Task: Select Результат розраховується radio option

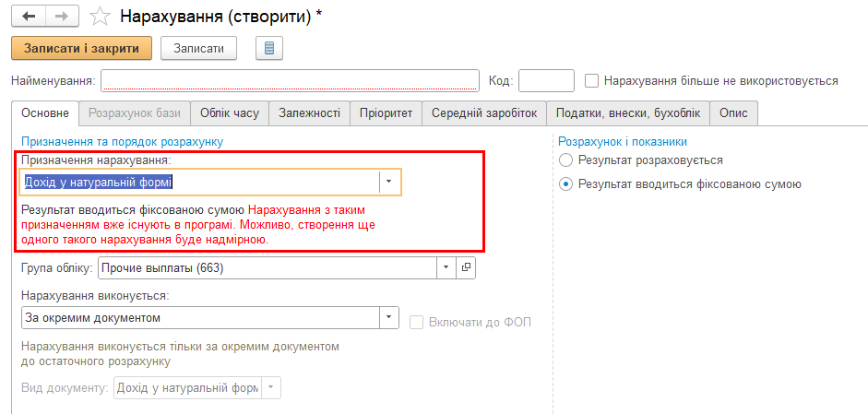Action: tap(565, 160)
